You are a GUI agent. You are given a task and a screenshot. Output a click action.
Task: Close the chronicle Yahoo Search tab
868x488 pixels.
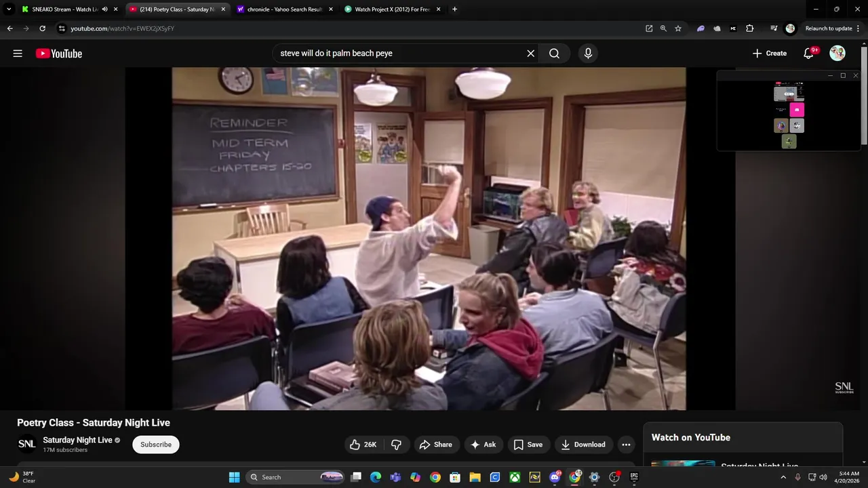[331, 9]
